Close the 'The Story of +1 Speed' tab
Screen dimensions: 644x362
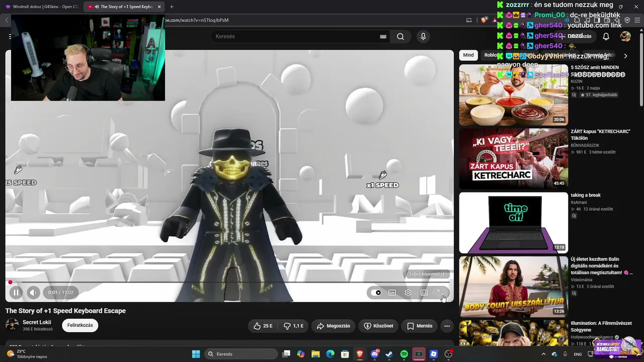tap(159, 7)
